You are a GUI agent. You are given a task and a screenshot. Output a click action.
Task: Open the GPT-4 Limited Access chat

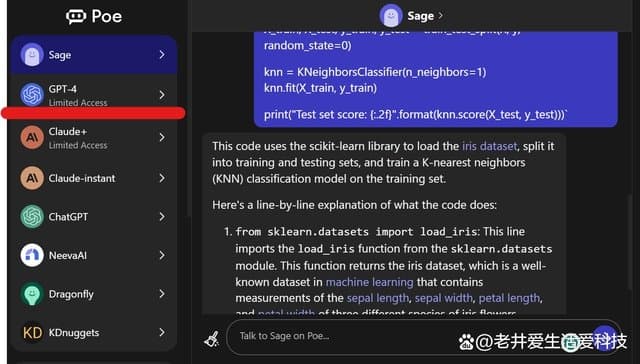coord(94,95)
